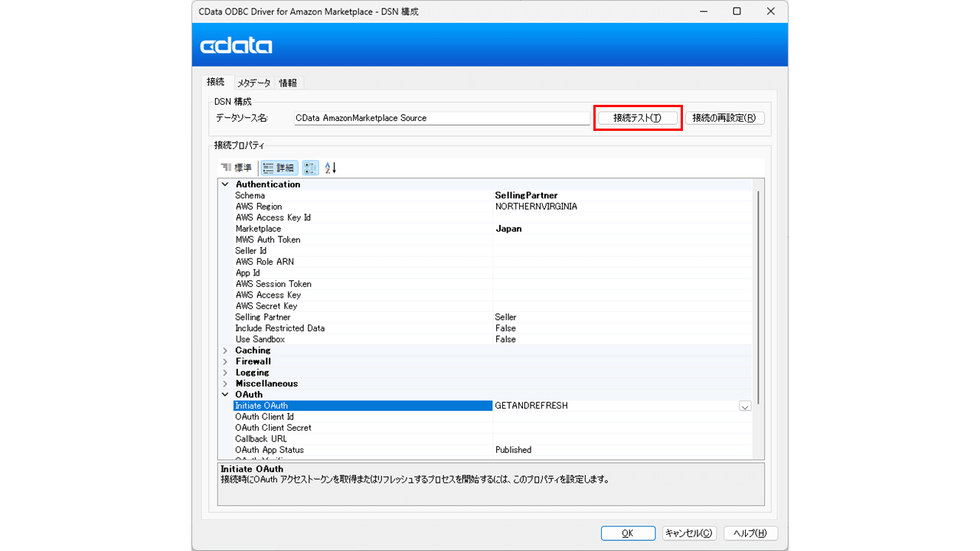Select the Use Sandbox property label
The image size is (980, 551).
260,339
